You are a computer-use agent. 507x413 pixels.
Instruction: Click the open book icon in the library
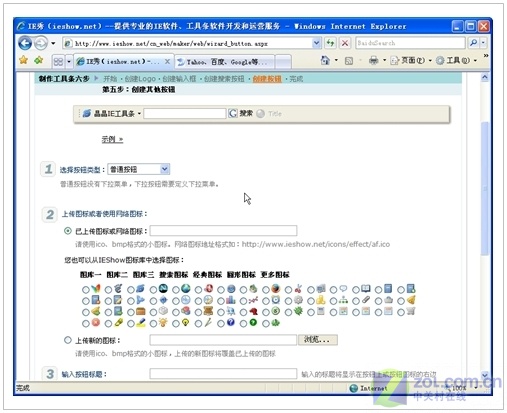(x=366, y=289)
